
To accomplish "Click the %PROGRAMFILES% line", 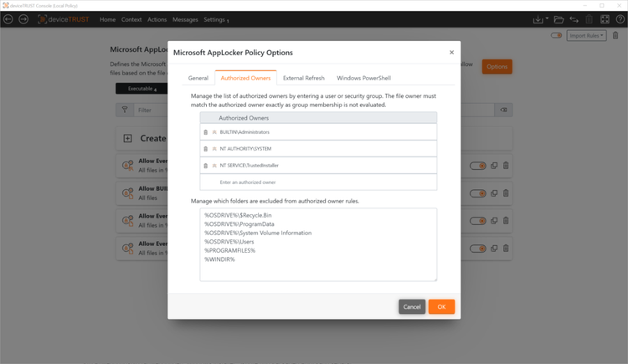I will (230, 251).
